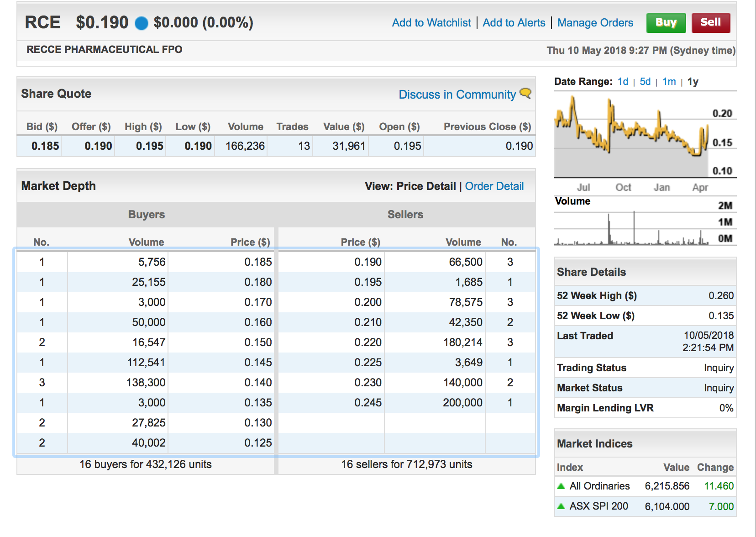This screenshot has height=537, width=756.
Task: Click the Discuss in Community speech bubble icon
Action: [x=525, y=93]
